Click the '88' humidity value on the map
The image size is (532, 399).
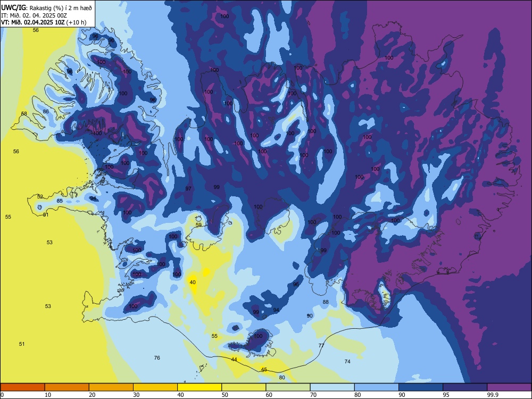(x=326, y=302)
